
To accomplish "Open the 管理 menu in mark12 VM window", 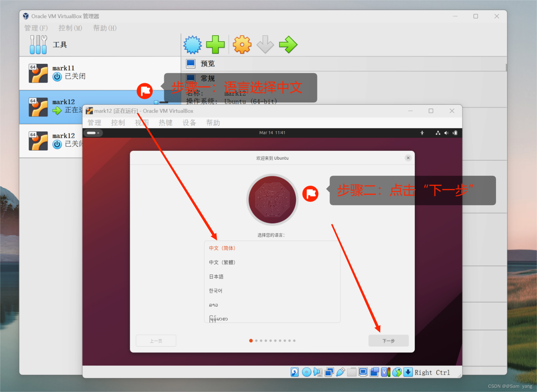I will click(x=94, y=123).
